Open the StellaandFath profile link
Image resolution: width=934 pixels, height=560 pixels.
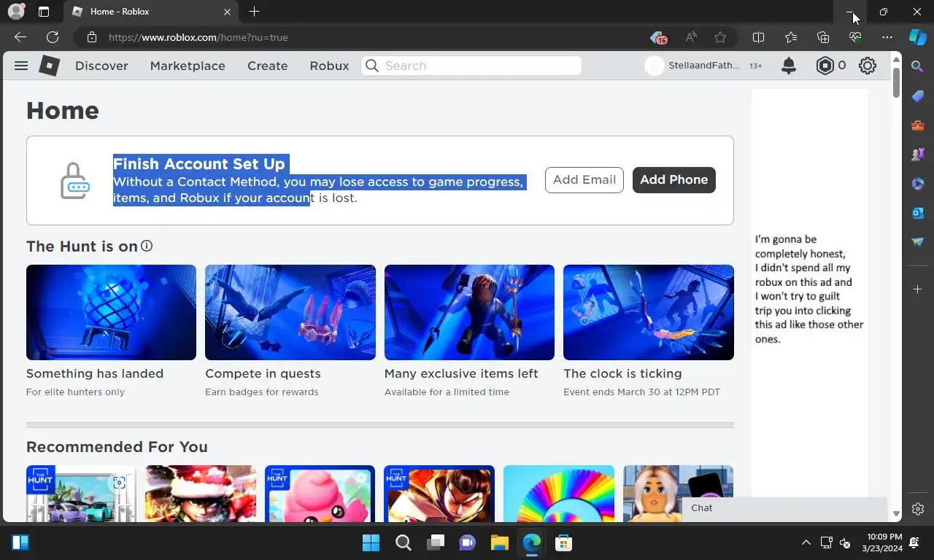[x=694, y=66]
